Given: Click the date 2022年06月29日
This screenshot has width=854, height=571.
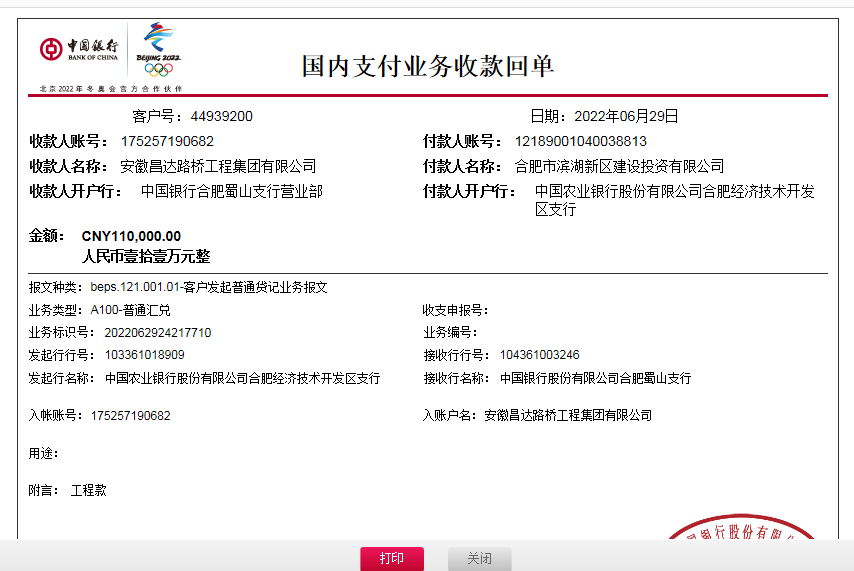Looking at the screenshot, I should [x=625, y=116].
